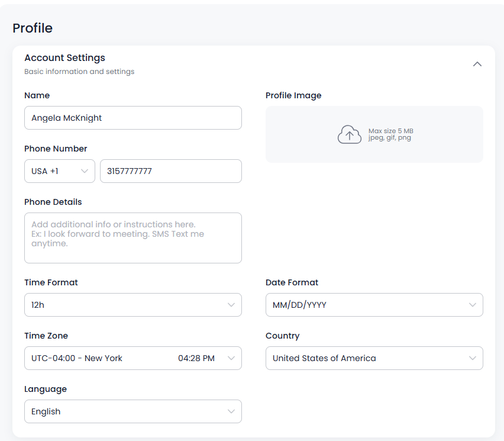Click the Profile Image upload area
Screen dimensions: 504x441
click(374, 134)
